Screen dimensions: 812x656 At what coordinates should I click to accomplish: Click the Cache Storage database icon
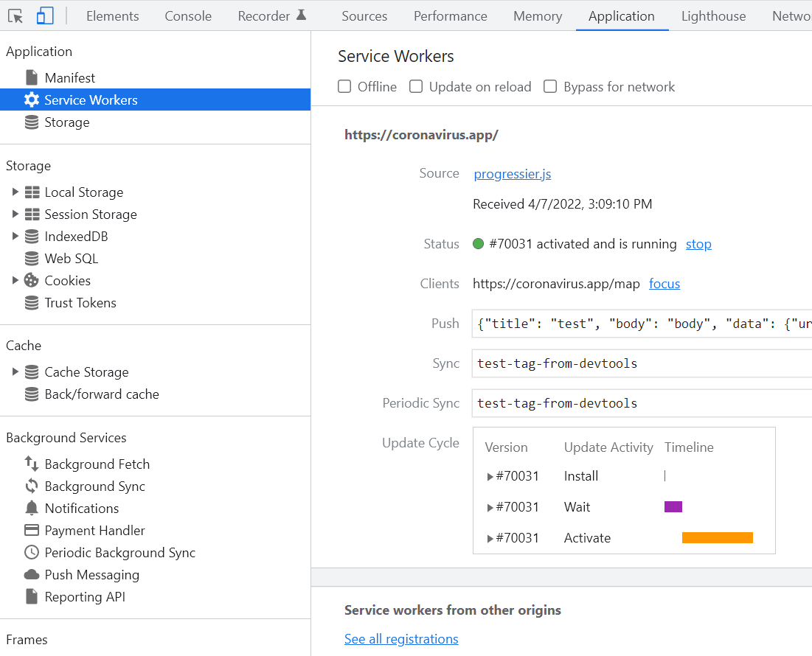[x=32, y=372]
